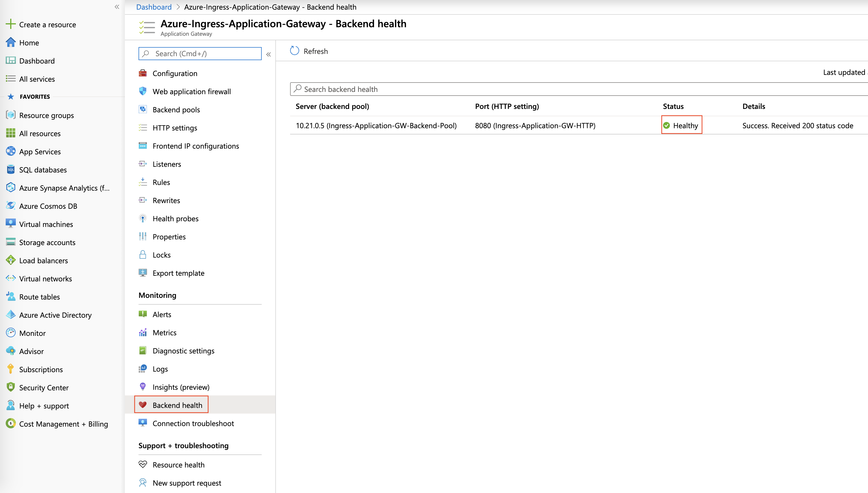This screenshot has height=493, width=868.
Task: Open Diagnostic settings
Action: [183, 351]
